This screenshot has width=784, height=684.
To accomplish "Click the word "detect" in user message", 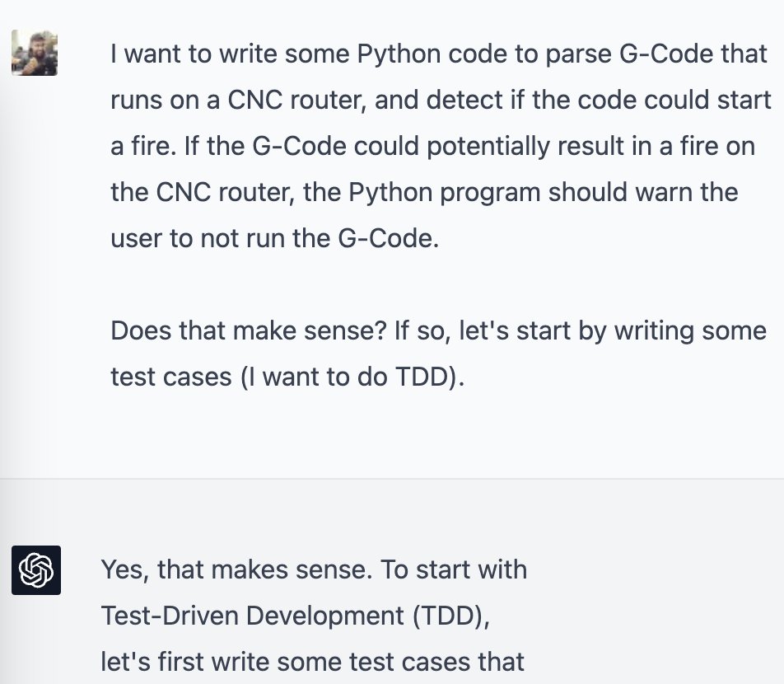I will [x=464, y=100].
